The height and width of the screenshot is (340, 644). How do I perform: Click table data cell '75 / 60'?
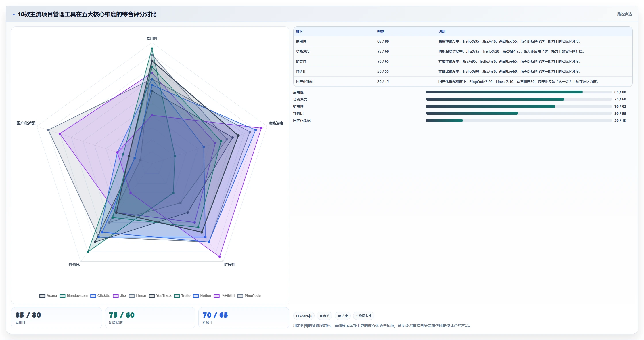(383, 51)
